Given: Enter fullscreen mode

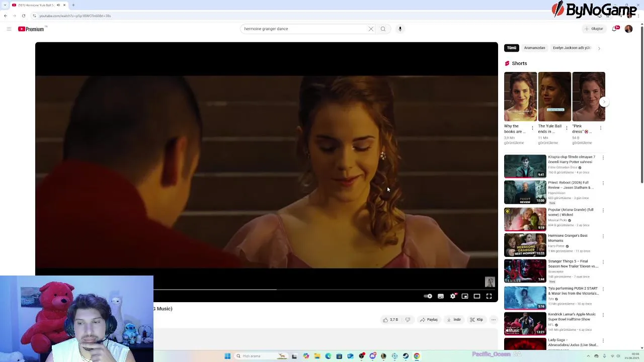Looking at the screenshot, I should tap(489, 296).
